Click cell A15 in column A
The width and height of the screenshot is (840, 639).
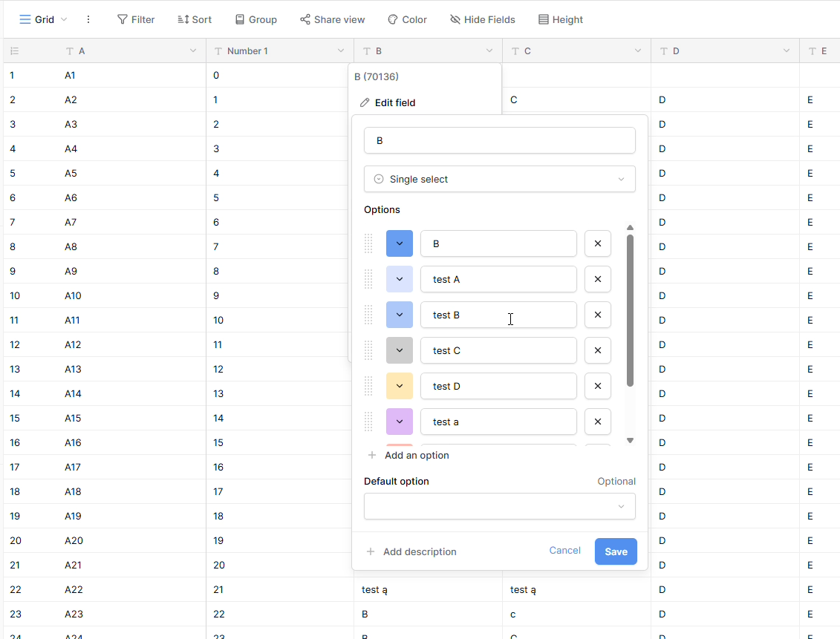[131, 418]
